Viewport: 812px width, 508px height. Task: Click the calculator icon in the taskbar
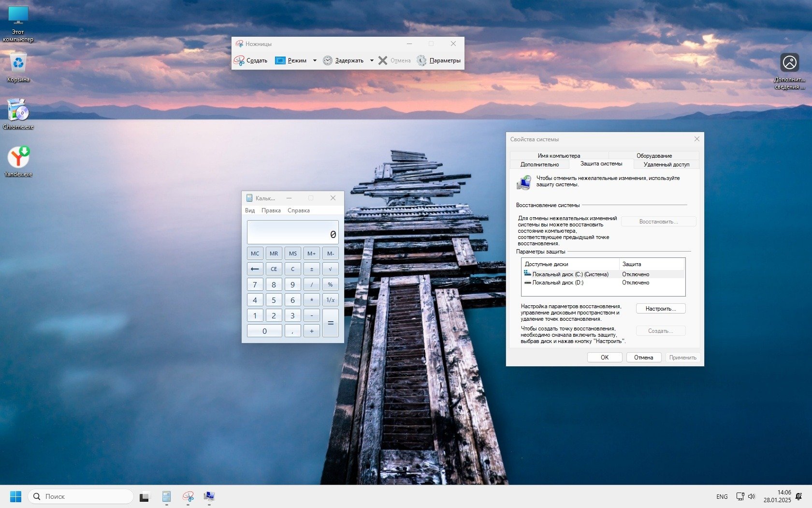[x=166, y=496]
